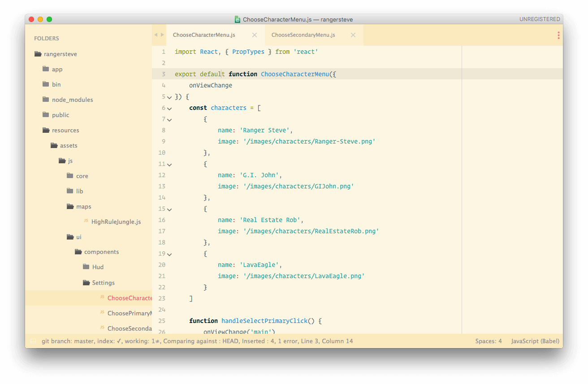Click the JS file icon beside HighRuleJungle.js
Screen dimensions: 588x384
pyautogui.click(x=86, y=221)
